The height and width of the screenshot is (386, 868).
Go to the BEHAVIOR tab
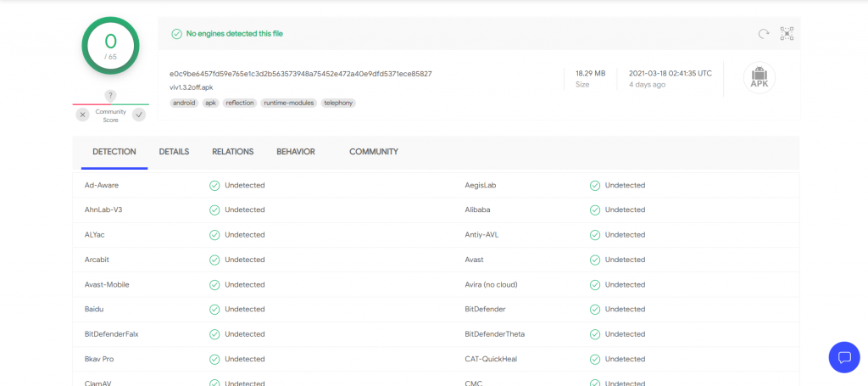296,152
